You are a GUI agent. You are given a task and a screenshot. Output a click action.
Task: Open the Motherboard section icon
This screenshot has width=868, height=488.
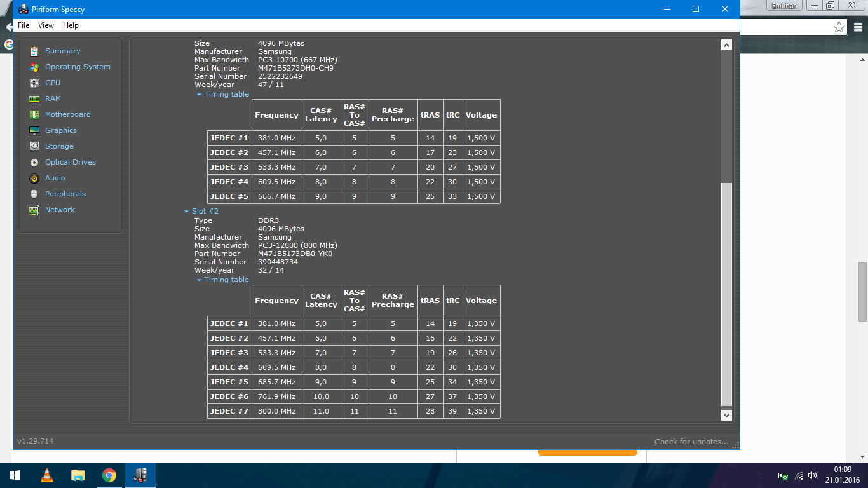pos(34,114)
